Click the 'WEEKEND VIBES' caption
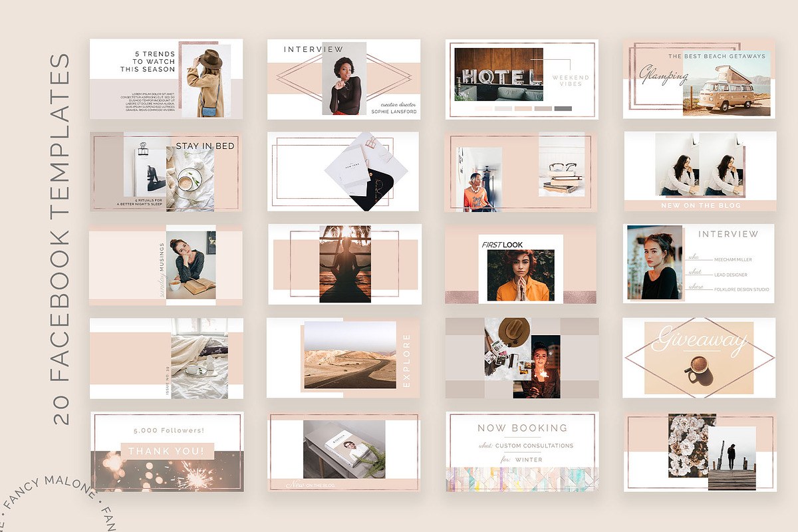Viewport: 798px width, 532px height. coord(570,81)
